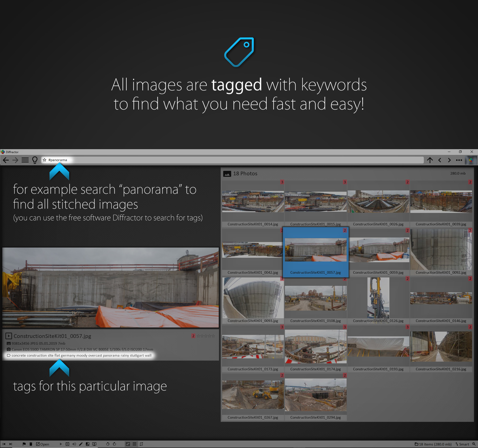Click the "18 items (280.0 mb)" status text
Screen dimensions: 478x448
tap(433, 444)
